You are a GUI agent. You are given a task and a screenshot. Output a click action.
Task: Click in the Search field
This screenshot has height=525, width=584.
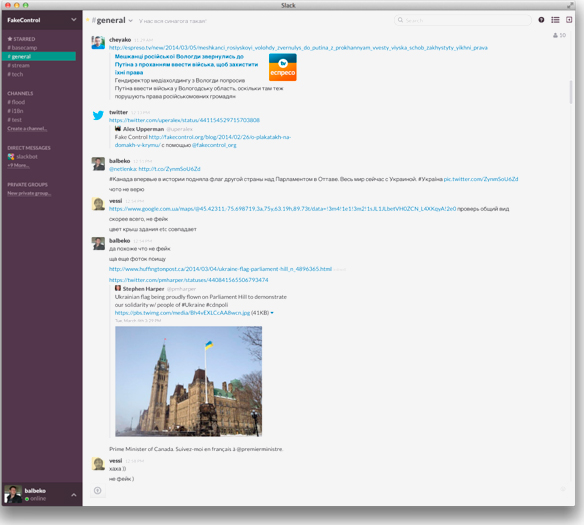click(x=463, y=20)
